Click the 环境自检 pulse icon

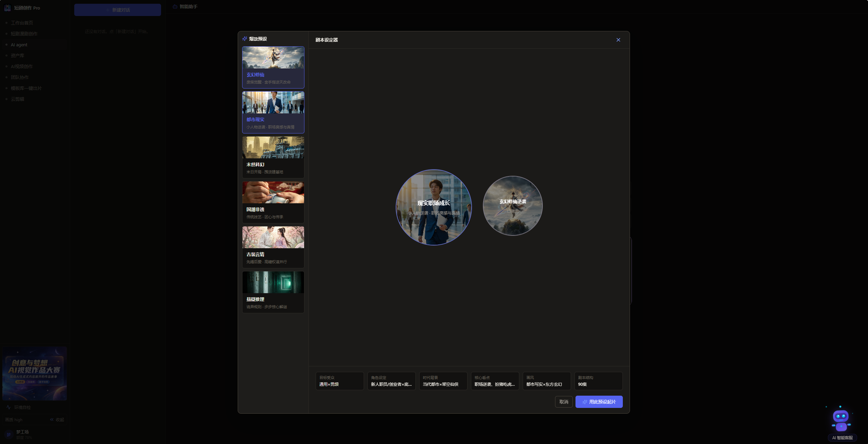pos(9,407)
